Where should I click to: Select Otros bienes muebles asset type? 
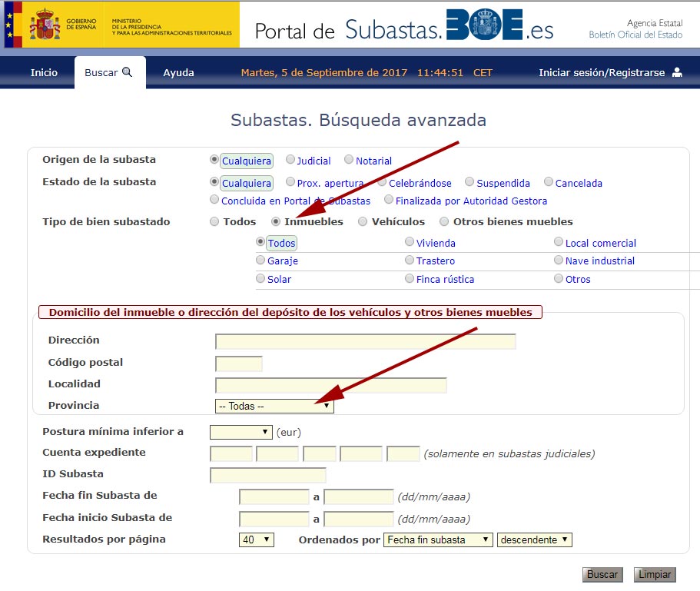pyautogui.click(x=444, y=221)
